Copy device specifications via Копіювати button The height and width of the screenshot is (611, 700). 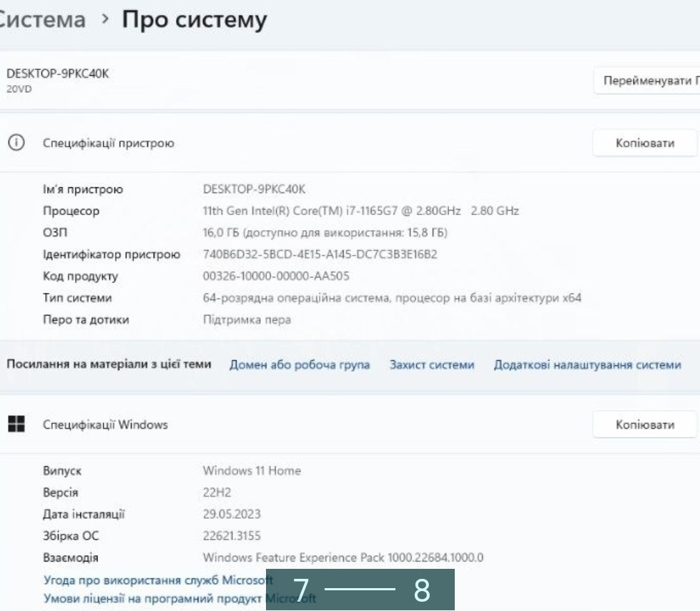646,141
